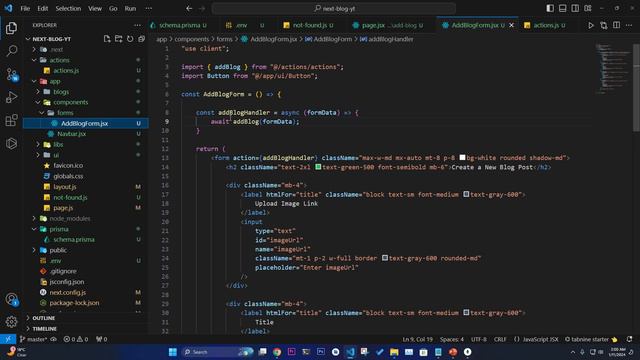
Task: Change indentation Spaces: 4
Action: click(452, 339)
